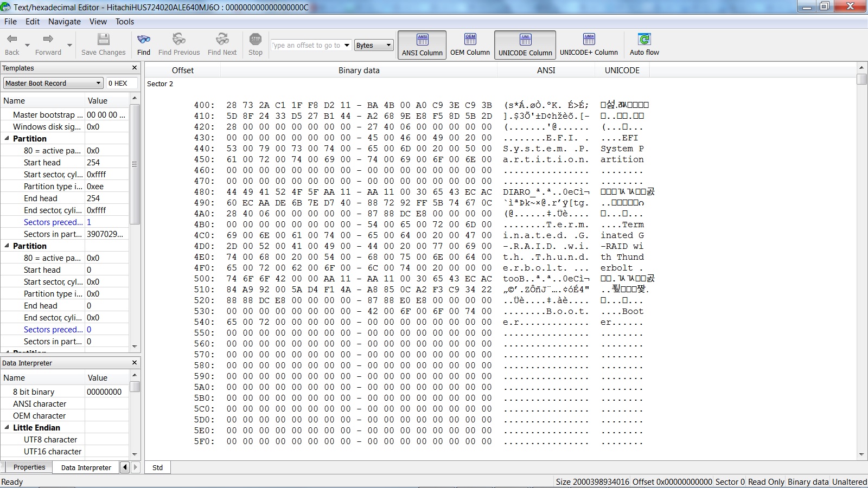Click the Back arrow toolbar icon
The image size is (868, 488).
point(12,39)
